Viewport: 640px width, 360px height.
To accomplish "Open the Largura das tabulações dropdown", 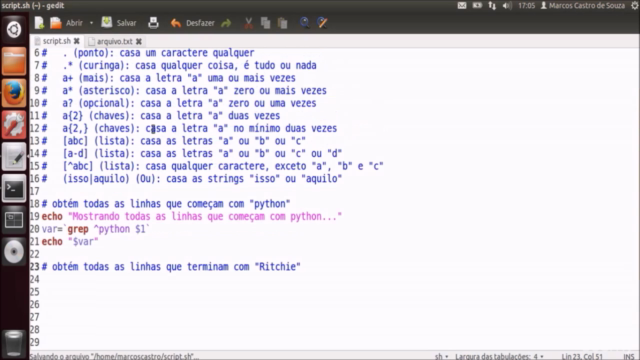I will pos(499,356).
